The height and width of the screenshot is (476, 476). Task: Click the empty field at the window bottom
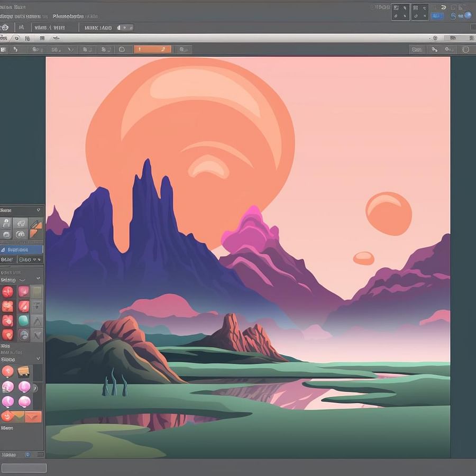click(x=24, y=468)
